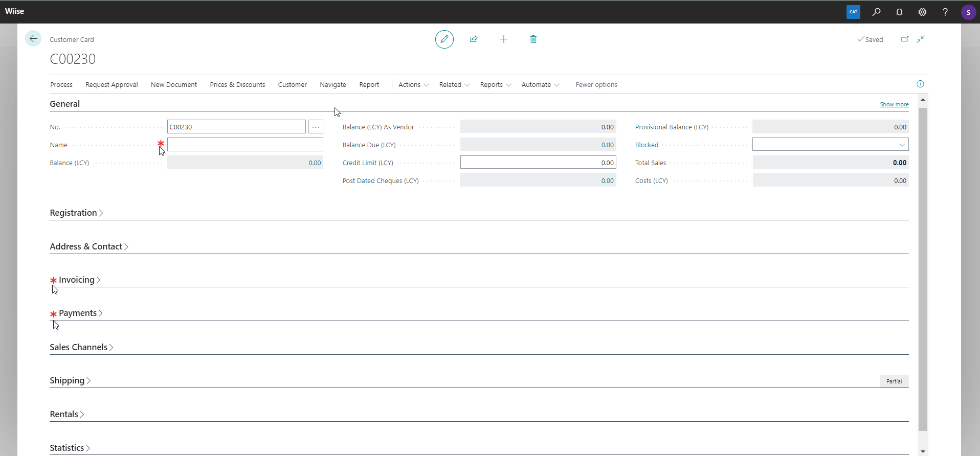Open the notifications bell
Screen dimensions: 980x456
pos(899,12)
